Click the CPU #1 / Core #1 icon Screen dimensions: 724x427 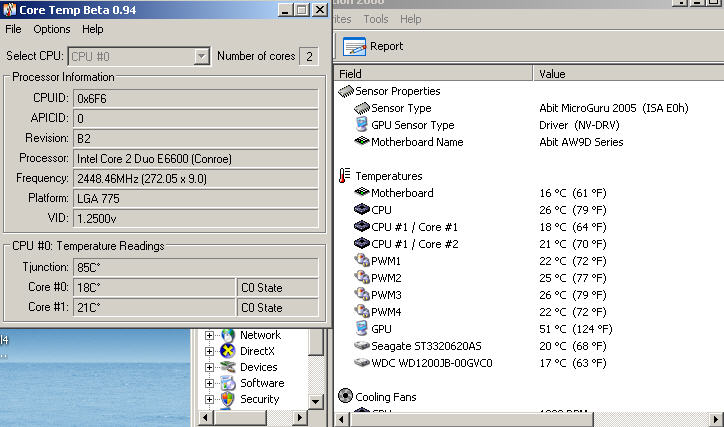[x=362, y=226]
